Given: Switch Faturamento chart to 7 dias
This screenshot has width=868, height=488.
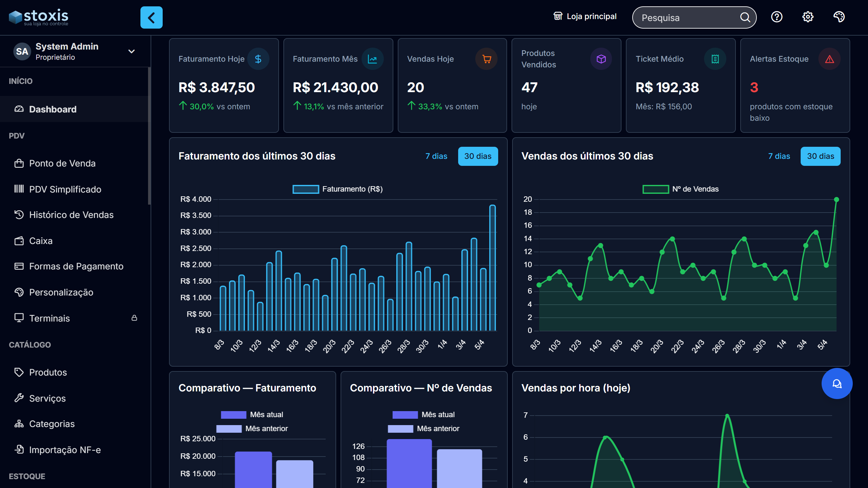Looking at the screenshot, I should (x=436, y=156).
